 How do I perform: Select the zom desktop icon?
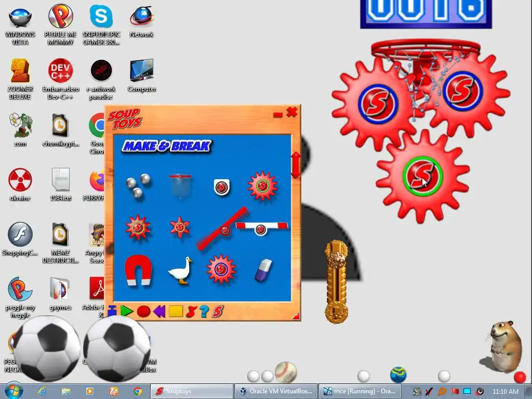(20, 129)
